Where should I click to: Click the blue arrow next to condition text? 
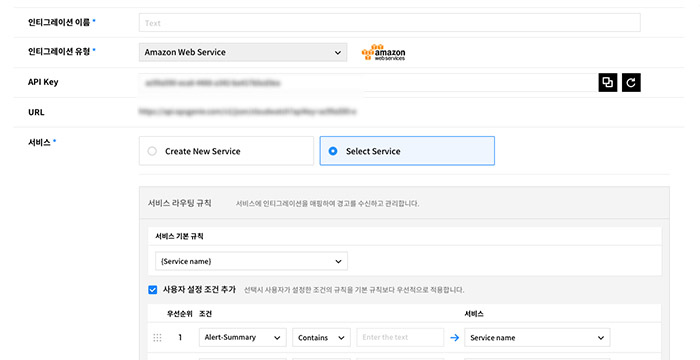(x=454, y=338)
